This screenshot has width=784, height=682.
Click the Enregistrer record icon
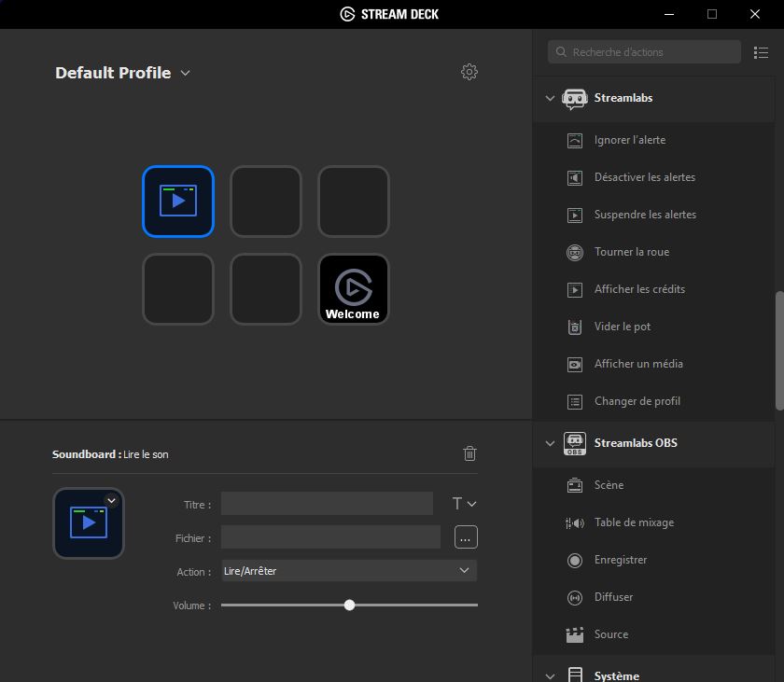(575, 560)
